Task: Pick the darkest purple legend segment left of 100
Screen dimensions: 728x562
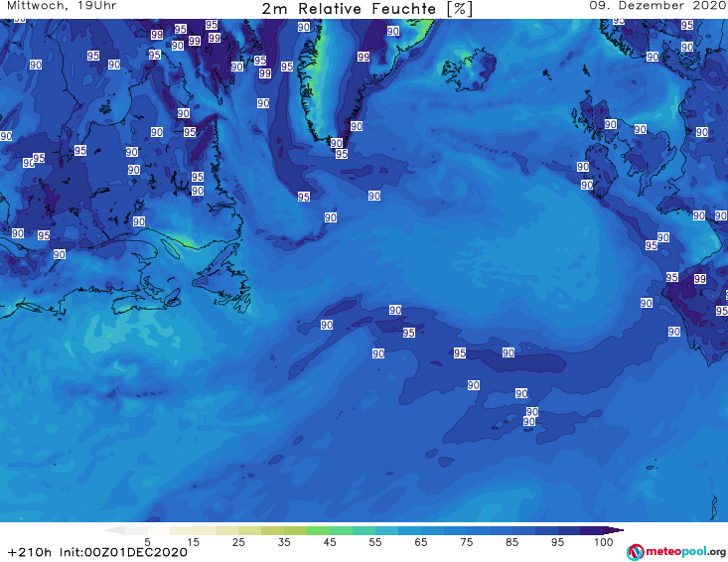Action: pos(592,530)
